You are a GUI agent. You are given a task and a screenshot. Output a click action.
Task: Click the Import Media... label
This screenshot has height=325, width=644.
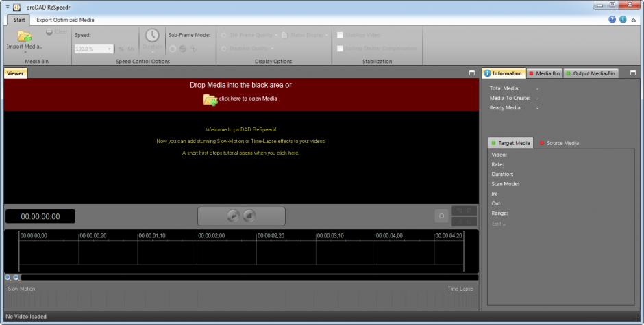(x=25, y=47)
